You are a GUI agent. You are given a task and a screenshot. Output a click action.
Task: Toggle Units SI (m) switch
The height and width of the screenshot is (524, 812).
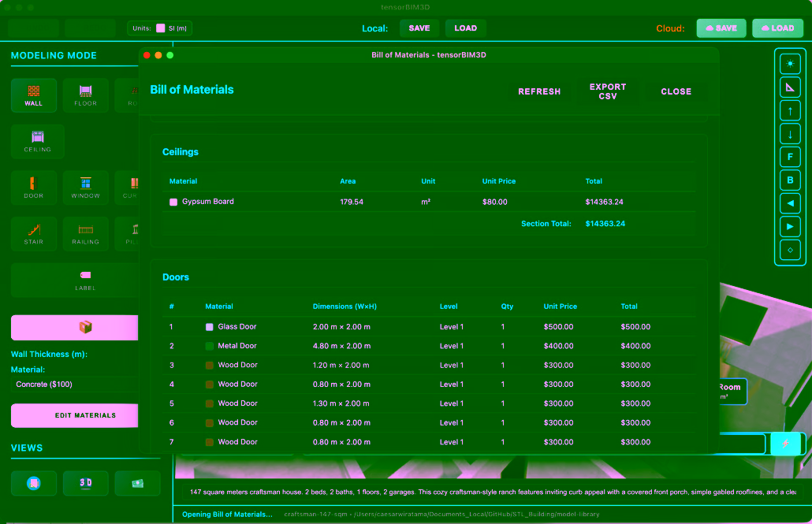pos(160,28)
